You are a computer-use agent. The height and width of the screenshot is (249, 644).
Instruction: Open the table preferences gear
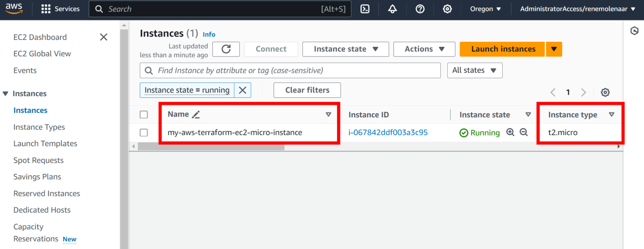(605, 92)
